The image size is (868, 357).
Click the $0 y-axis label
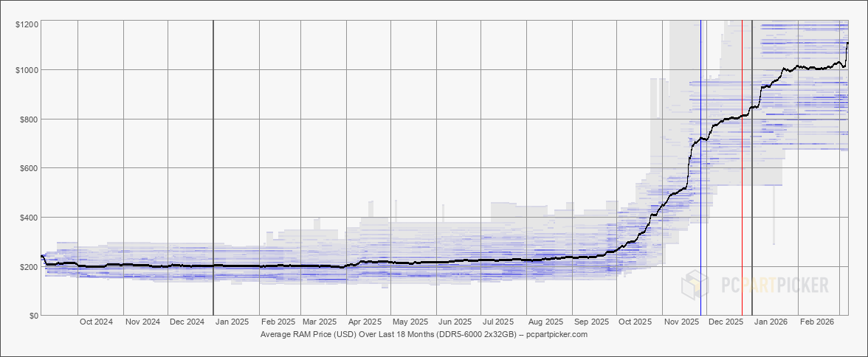pyautogui.click(x=32, y=316)
